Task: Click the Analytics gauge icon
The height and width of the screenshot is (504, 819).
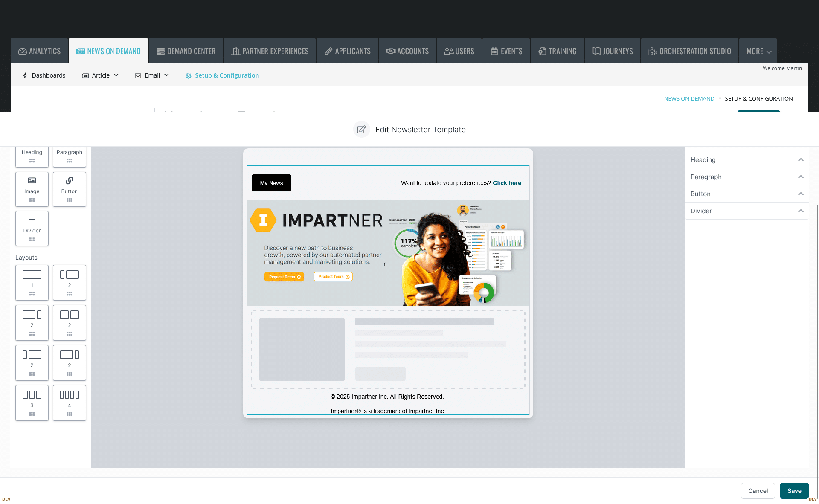Action: 23,51
